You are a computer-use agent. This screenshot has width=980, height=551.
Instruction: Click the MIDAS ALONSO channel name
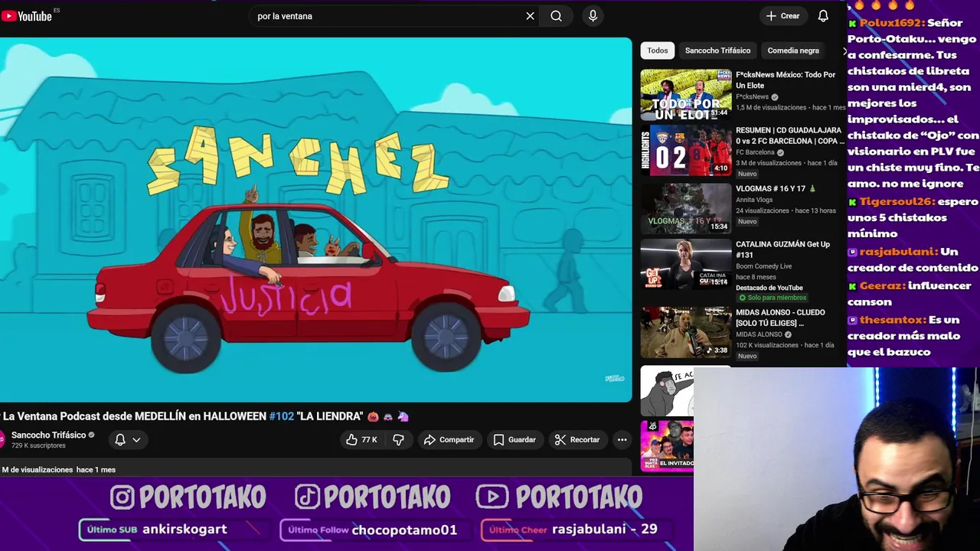(759, 334)
